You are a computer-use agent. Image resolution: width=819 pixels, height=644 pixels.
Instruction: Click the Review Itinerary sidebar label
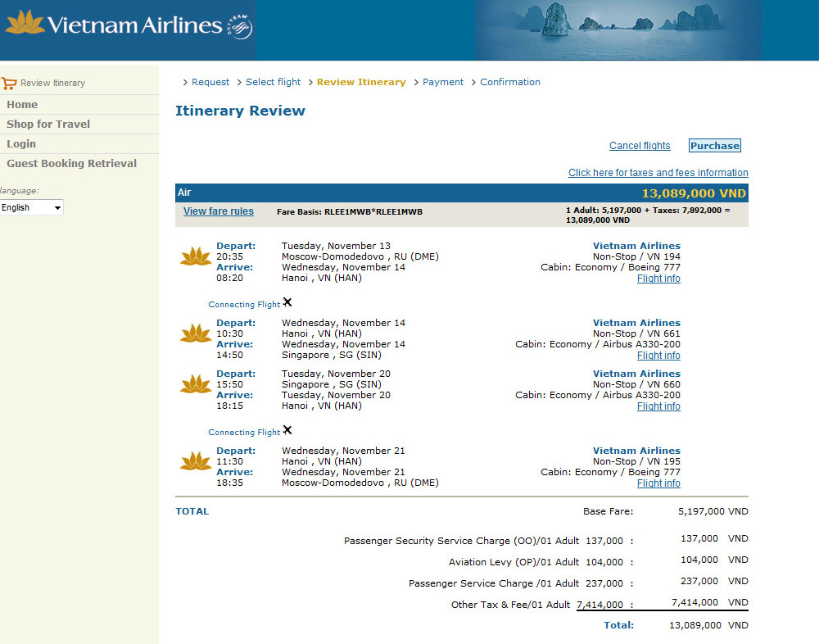point(52,83)
